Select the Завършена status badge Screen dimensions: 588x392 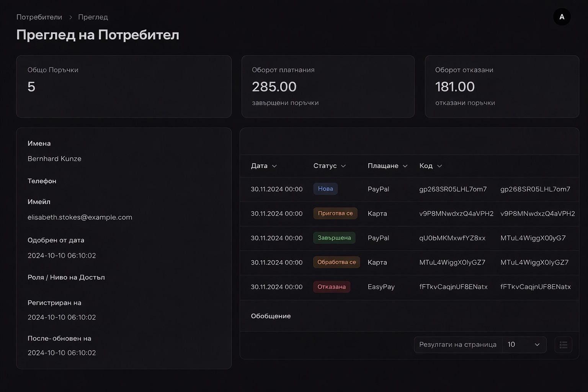(x=334, y=238)
